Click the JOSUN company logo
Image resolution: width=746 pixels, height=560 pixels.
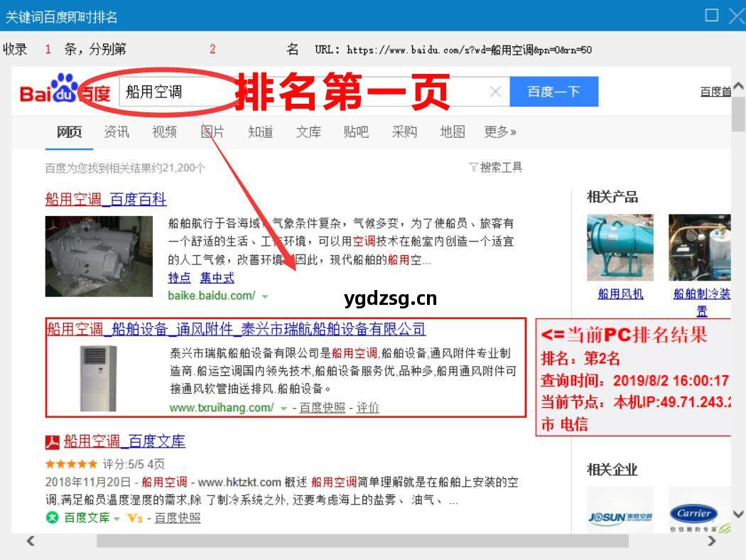[620, 516]
